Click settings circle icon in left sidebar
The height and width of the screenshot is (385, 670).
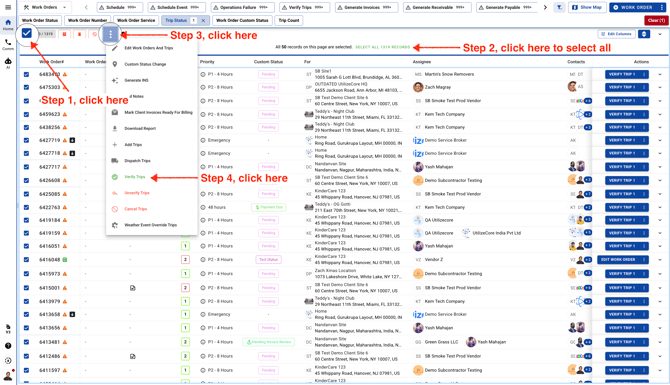pyautogui.click(x=8, y=361)
